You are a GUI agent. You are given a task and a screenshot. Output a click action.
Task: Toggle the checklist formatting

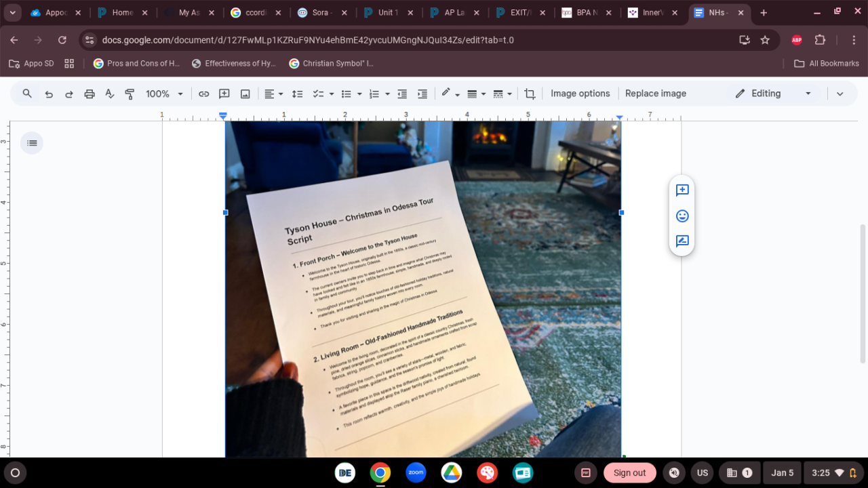point(318,94)
